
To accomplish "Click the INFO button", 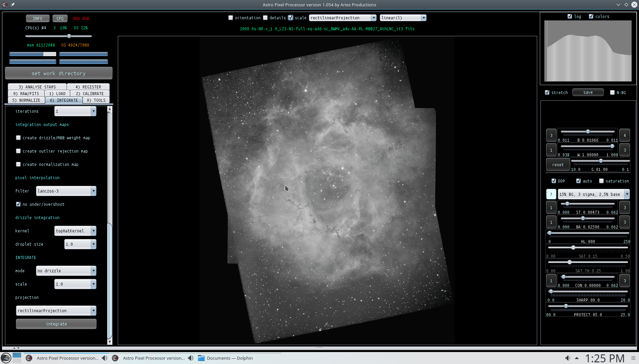I will (38, 18).
